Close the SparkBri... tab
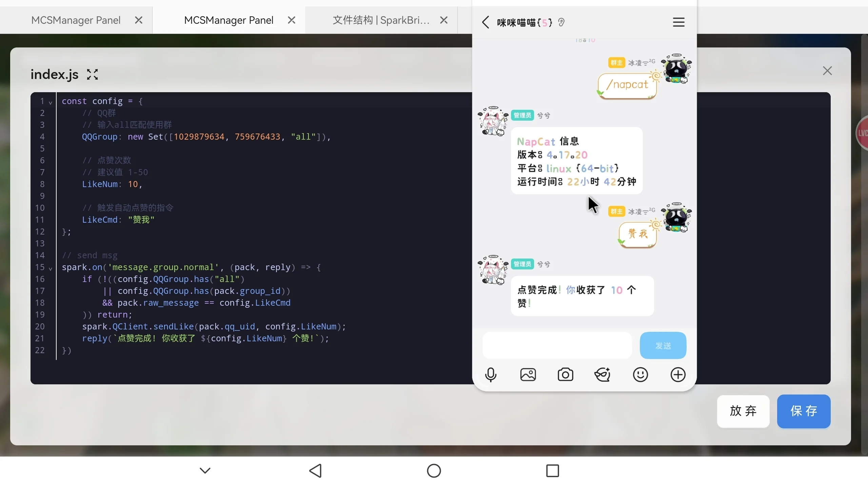The height and width of the screenshot is (485, 868). tap(443, 20)
